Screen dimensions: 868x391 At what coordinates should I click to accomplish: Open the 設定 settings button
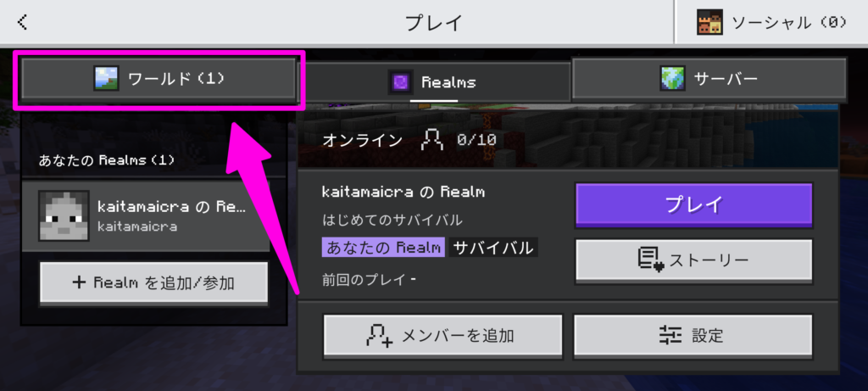pos(693,336)
